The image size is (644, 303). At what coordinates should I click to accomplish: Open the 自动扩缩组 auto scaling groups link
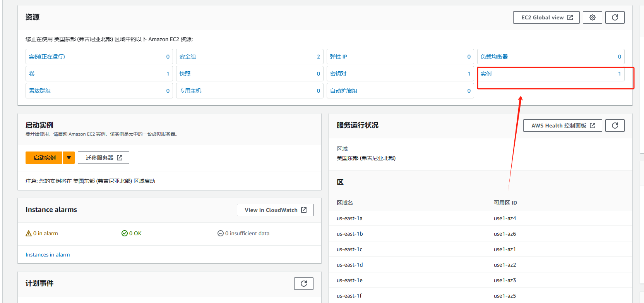coord(344,91)
